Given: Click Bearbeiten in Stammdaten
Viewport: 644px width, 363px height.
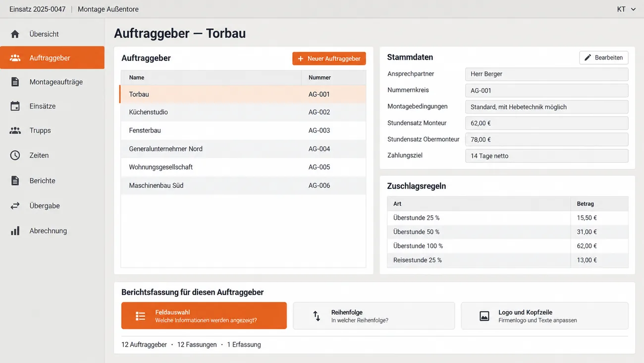Looking at the screenshot, I should (x=604, y=58).
